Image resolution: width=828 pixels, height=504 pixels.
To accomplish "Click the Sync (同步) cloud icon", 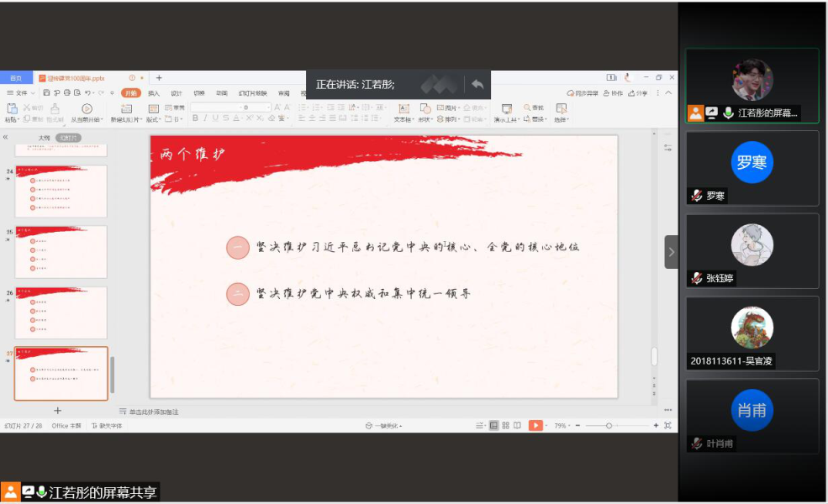I will [570, 93].
